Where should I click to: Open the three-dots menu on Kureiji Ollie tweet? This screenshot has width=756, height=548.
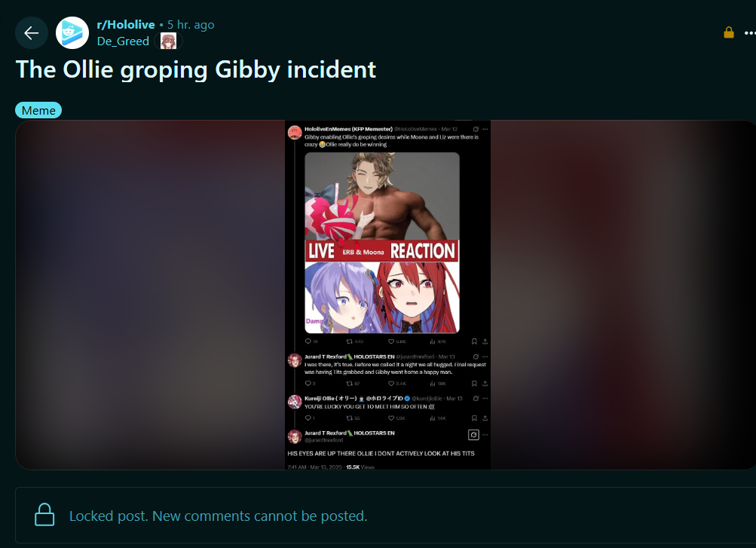[485, 399]
